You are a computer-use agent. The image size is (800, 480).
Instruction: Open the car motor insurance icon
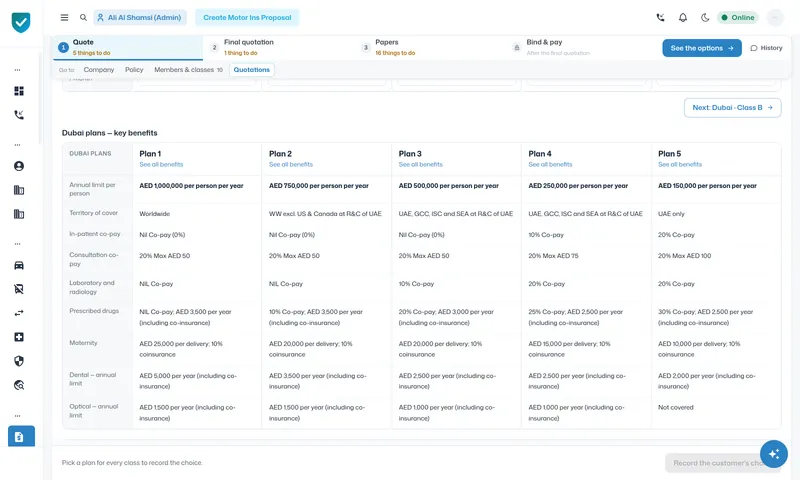(19, 265)
